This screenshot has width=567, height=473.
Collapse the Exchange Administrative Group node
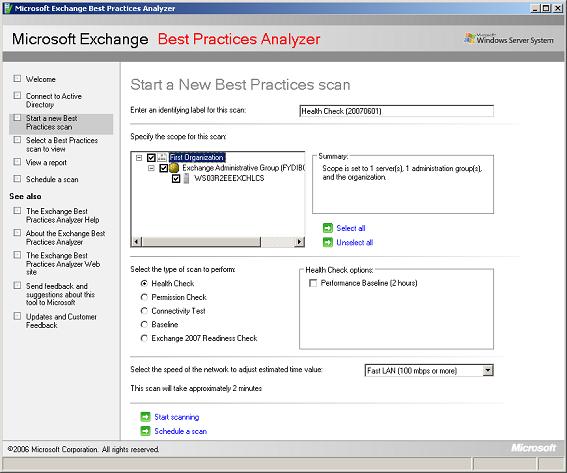click(151, 168)
